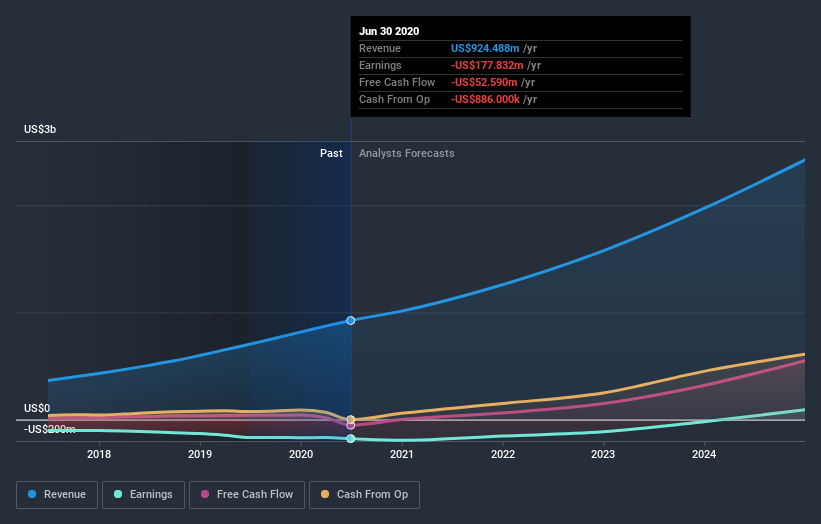Viewport: 821px width, 524px height.
Task: Click the 2021 x-axis label
Action: pyautogui.click(x=402, y=454)
